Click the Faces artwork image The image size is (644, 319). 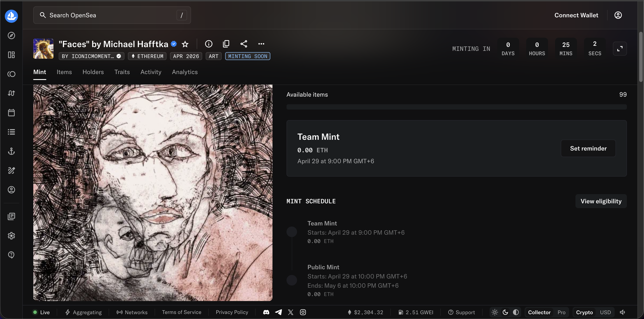pyautogui.click(x=153, y=193)
